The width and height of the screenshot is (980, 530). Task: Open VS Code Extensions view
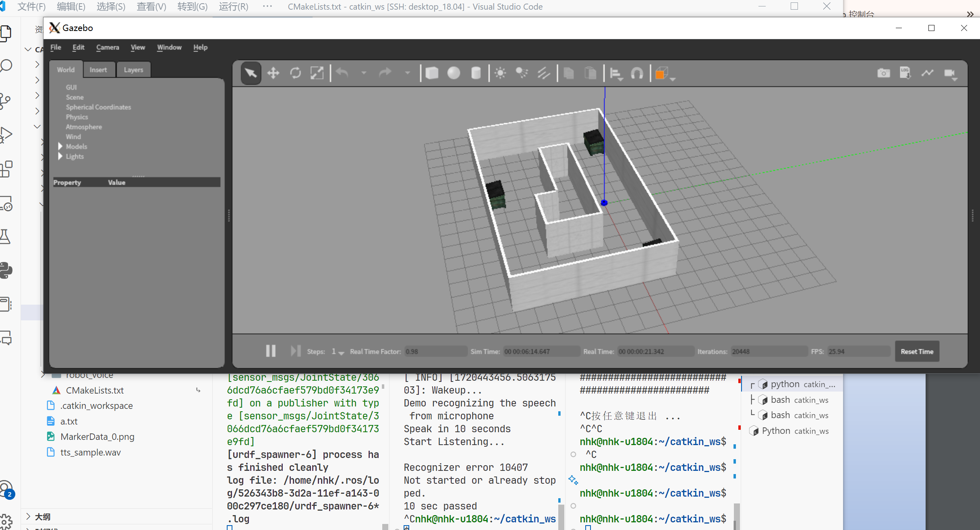pos(6,169)
